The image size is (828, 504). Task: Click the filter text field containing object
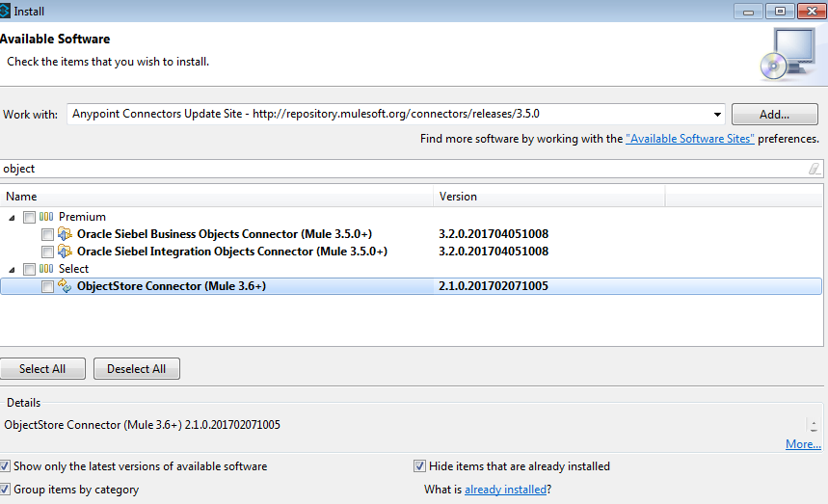pos(405,169)
